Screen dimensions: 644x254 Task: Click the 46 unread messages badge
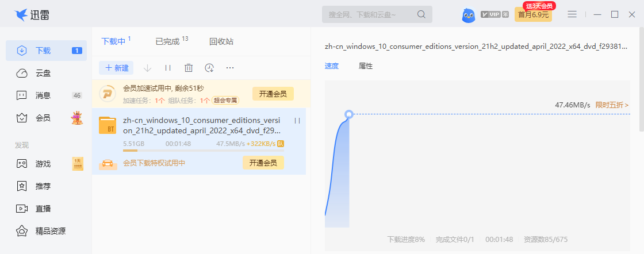[x=77, y=95]
